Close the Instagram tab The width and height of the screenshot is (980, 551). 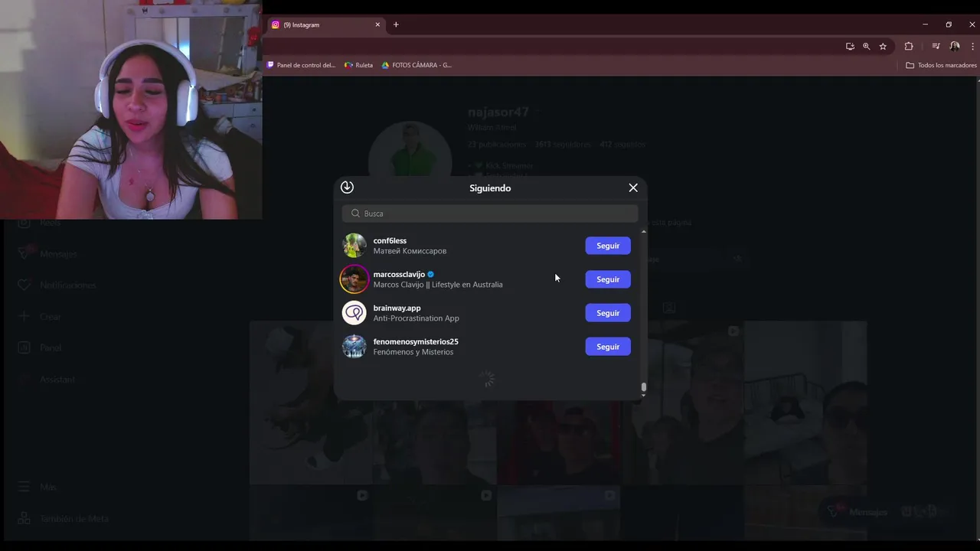coord(377,24)
